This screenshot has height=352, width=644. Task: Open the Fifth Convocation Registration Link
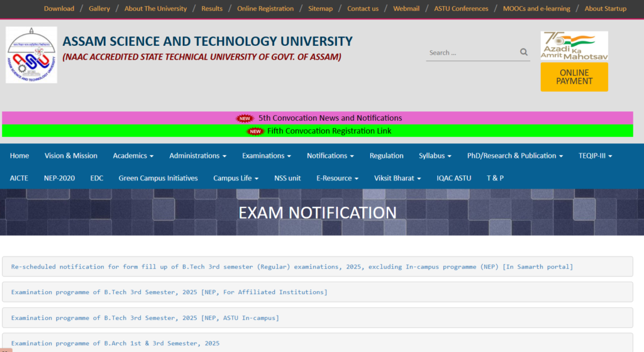pyautogui.click(x=329, y=131)
